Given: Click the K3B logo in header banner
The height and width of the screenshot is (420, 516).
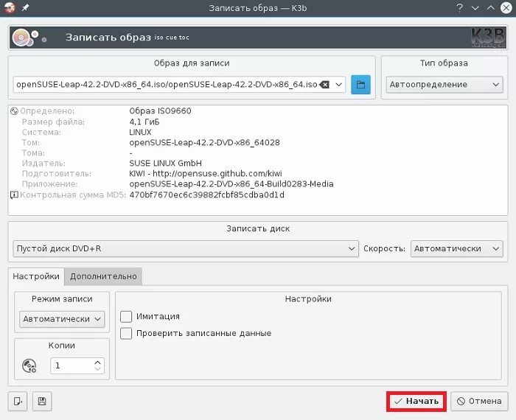Looking at the screenshot, I should [x=488, y=37].
